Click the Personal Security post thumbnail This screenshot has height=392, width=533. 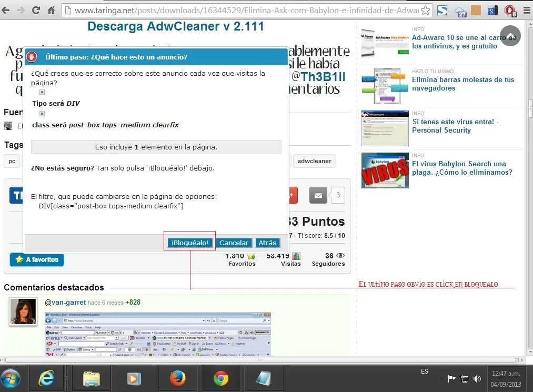point(385,128)
